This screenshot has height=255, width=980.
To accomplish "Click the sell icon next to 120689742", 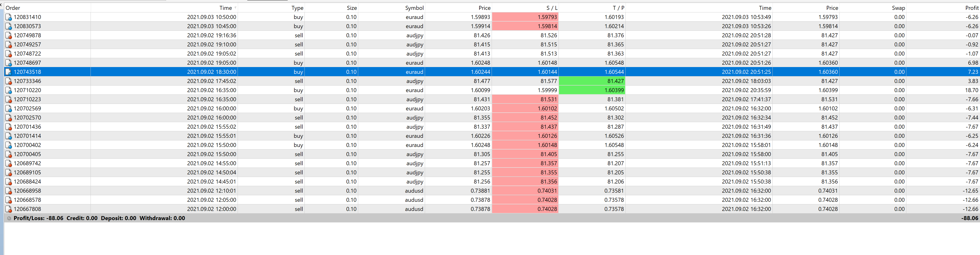I will click(x=8, y=163).
